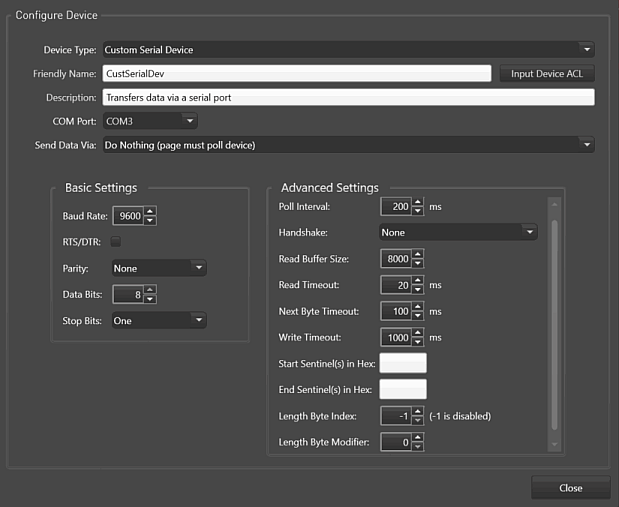Click Advanced Settings scrollbar down arrow
The height and width of the screenshot is (507, 619).
[554, 444]
